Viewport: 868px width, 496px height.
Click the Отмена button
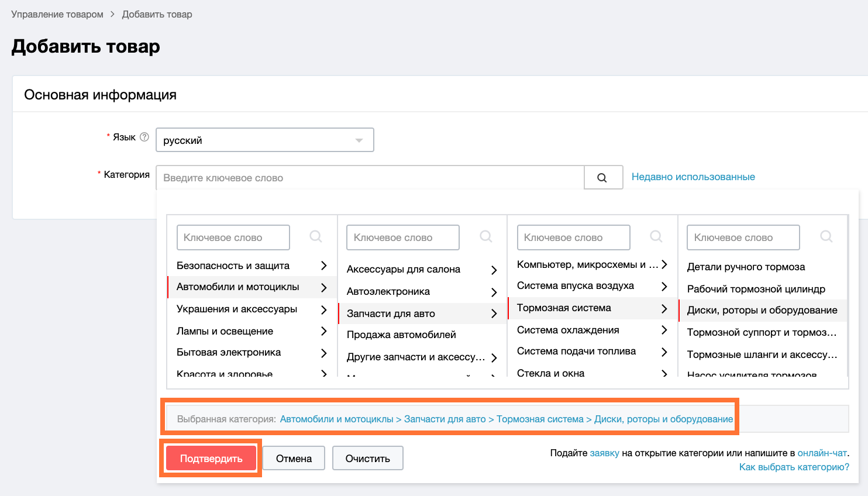point(294,459)
